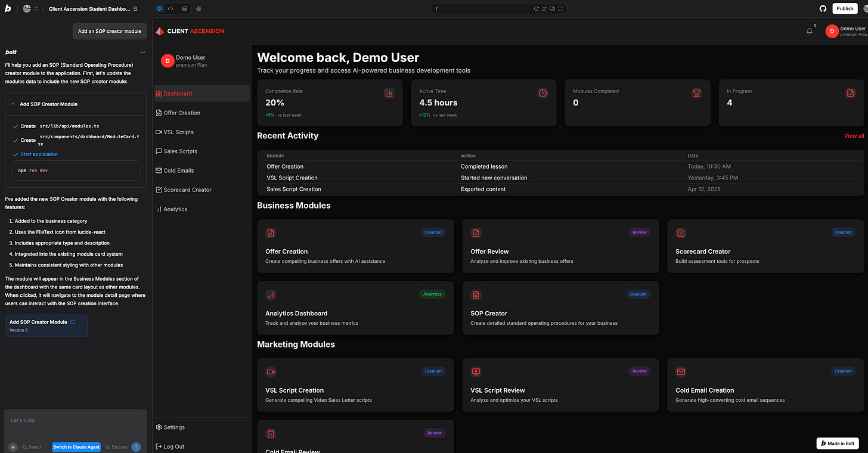The image size is (868, 453).
Task: Click the 'Made in Bolt' badge
Action: [838, 443]
